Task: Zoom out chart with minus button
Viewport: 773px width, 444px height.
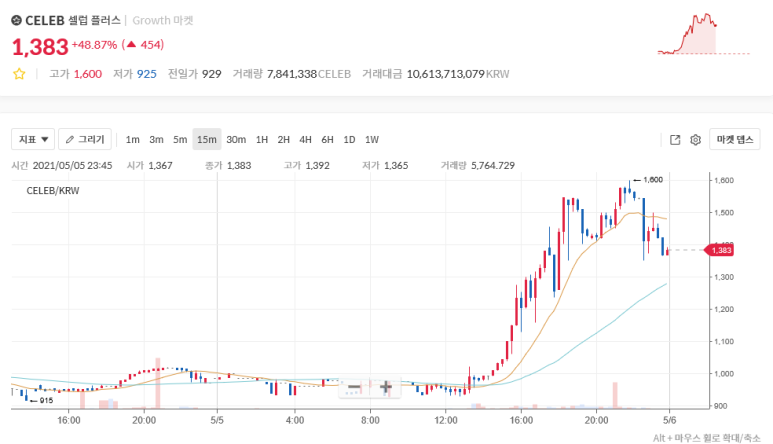Action: pos(354,387)
